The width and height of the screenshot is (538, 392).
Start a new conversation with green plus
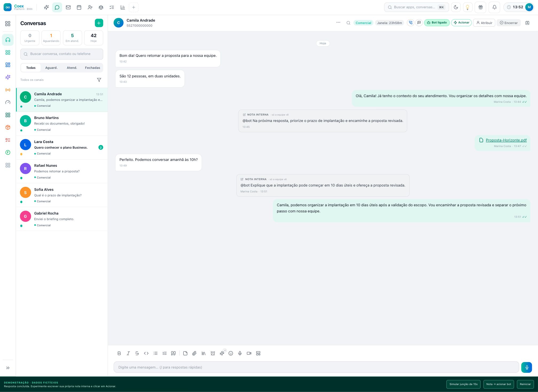point(99,23)
